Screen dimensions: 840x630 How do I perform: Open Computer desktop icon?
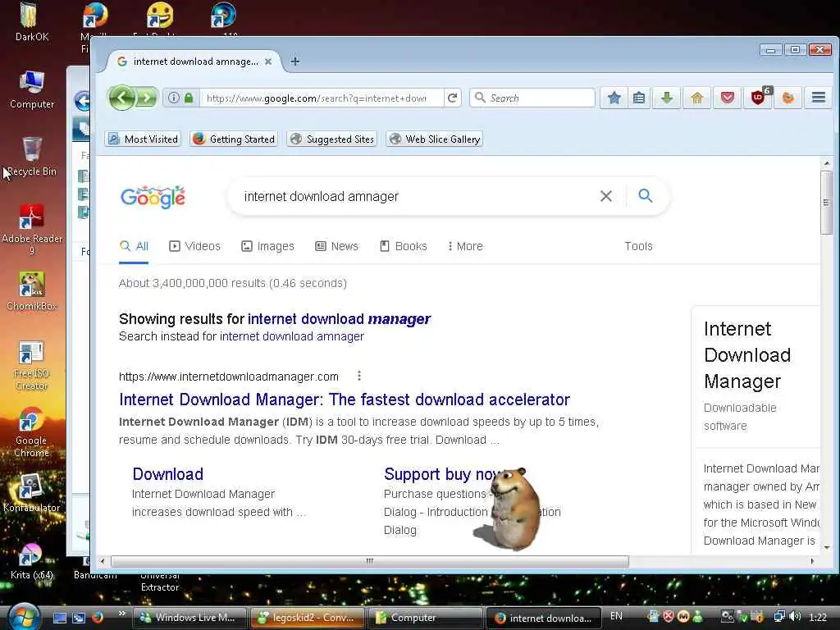[32, 89]
